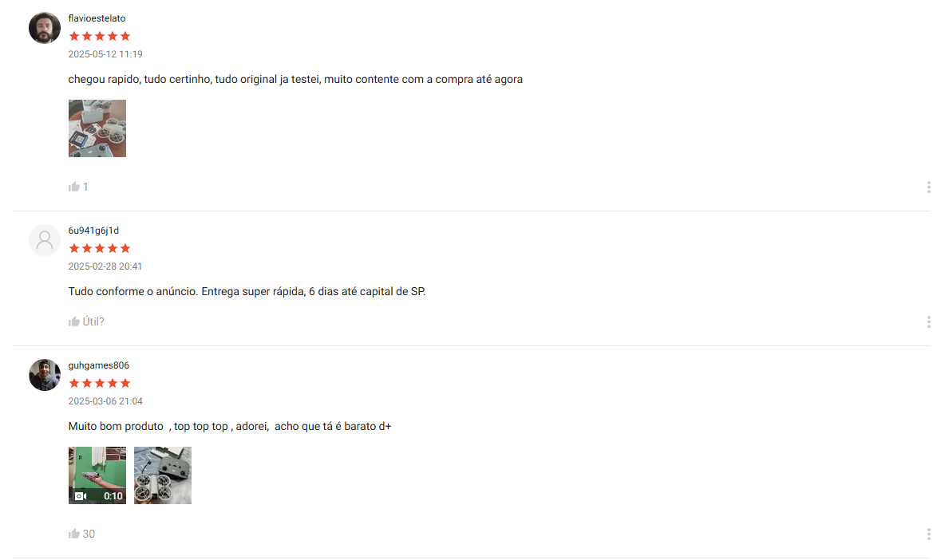The image size is (941, 560).
Task: Open the three-dot menu for flavioestelato's review
Action: click(928, 187)
